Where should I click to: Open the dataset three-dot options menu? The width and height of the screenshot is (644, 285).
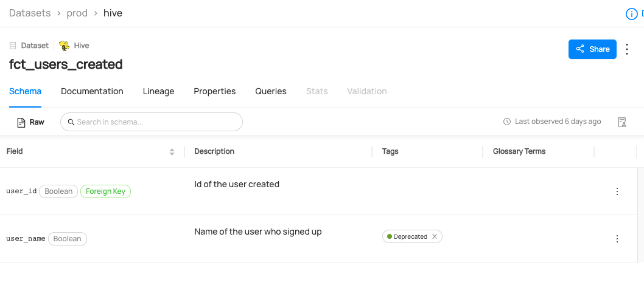tap(628, 49)
